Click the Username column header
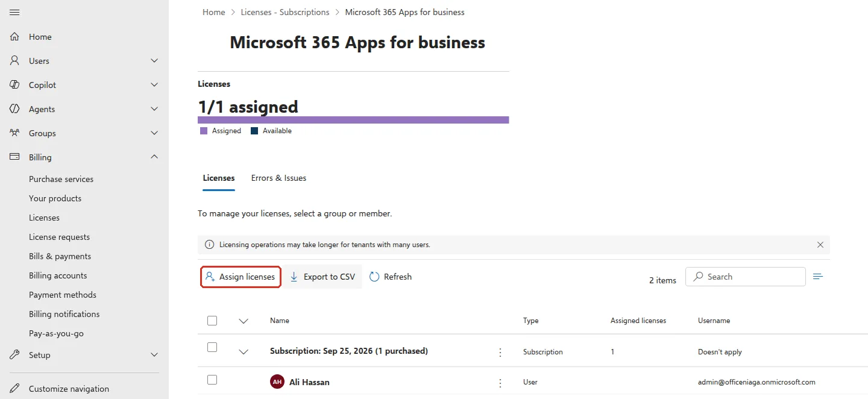The width and height of the screenshot is (868, 399). [714, 321]
